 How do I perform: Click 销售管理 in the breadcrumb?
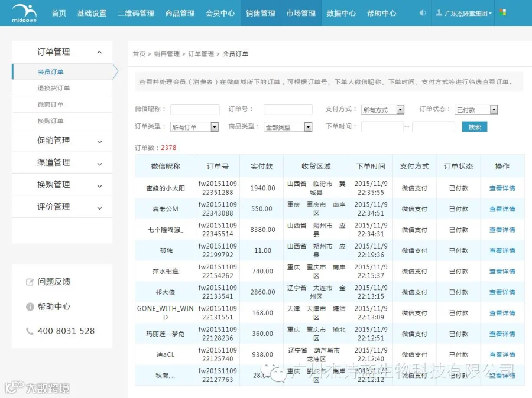pos(167,54)
